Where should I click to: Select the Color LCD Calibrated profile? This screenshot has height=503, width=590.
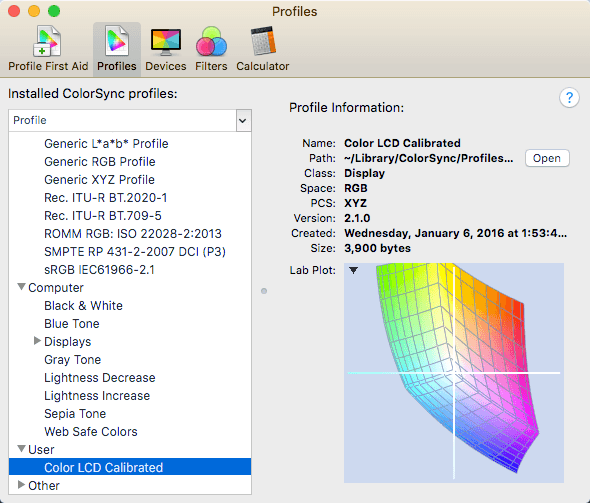130,467
